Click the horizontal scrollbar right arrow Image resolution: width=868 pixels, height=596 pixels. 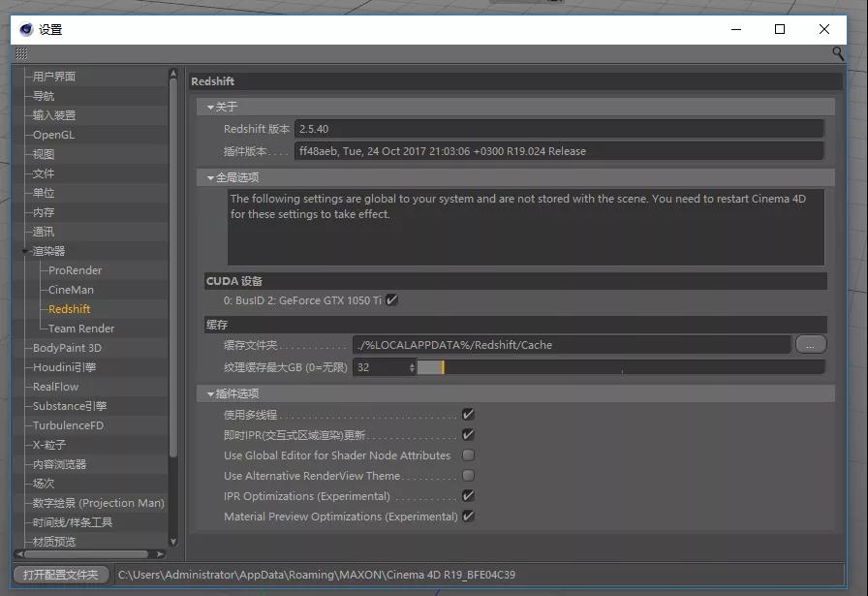pos(160,554)
